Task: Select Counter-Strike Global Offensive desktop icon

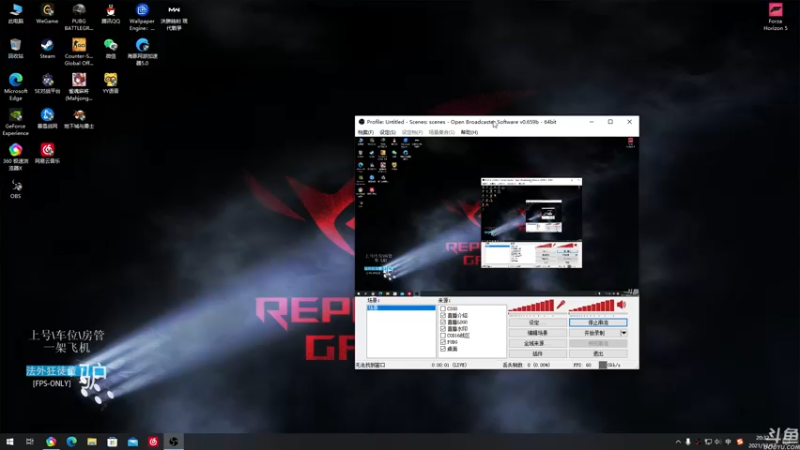Action: [x=79, y=52]
